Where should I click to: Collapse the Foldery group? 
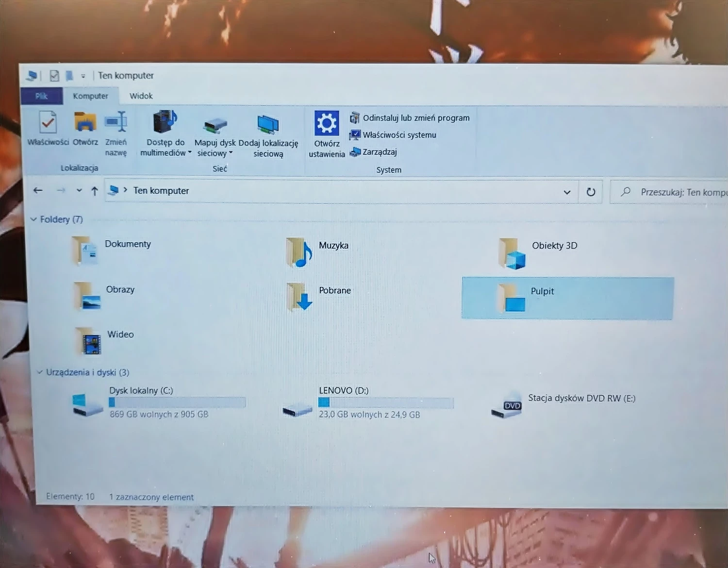33,219
